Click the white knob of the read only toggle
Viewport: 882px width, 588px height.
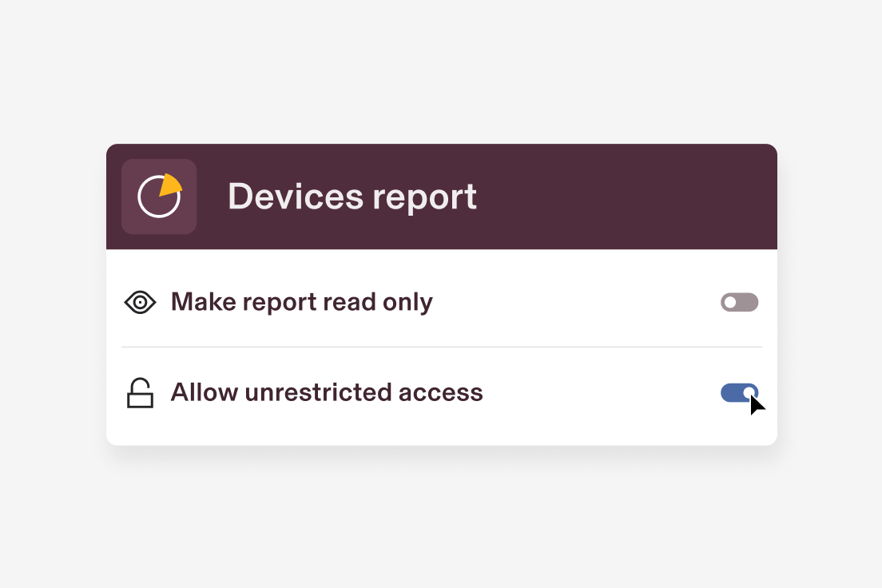[730, 302]
